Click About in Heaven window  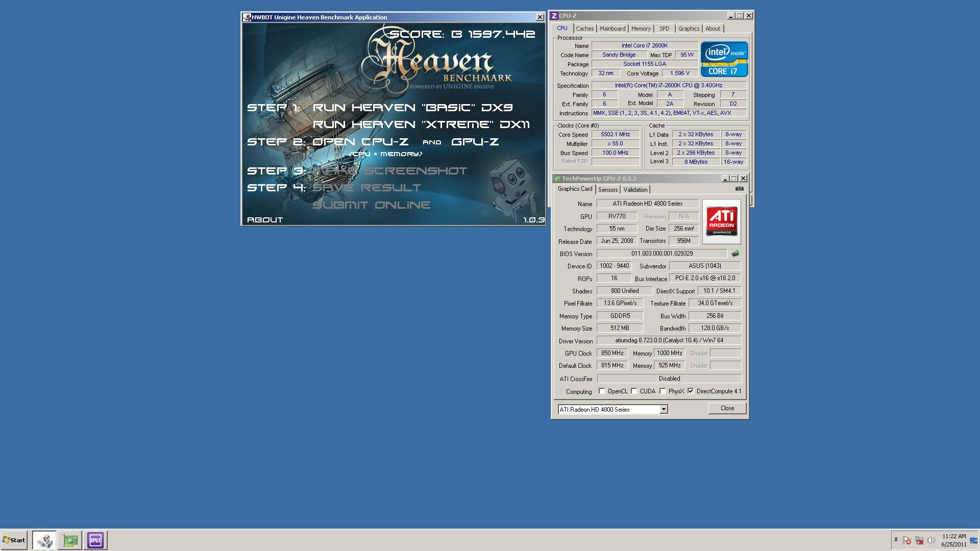click(265, 220)
